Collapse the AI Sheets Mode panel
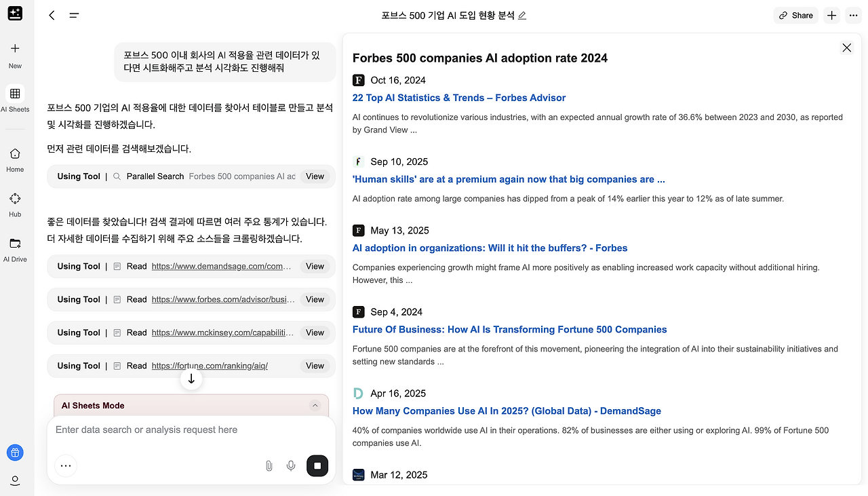Viewport: 868px width, 496px height. [315, 406]
